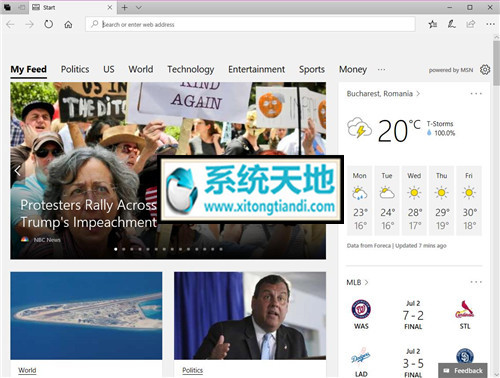
Task: Open the Feedback button
Action: pyautogui.click(x=463, y=370)
